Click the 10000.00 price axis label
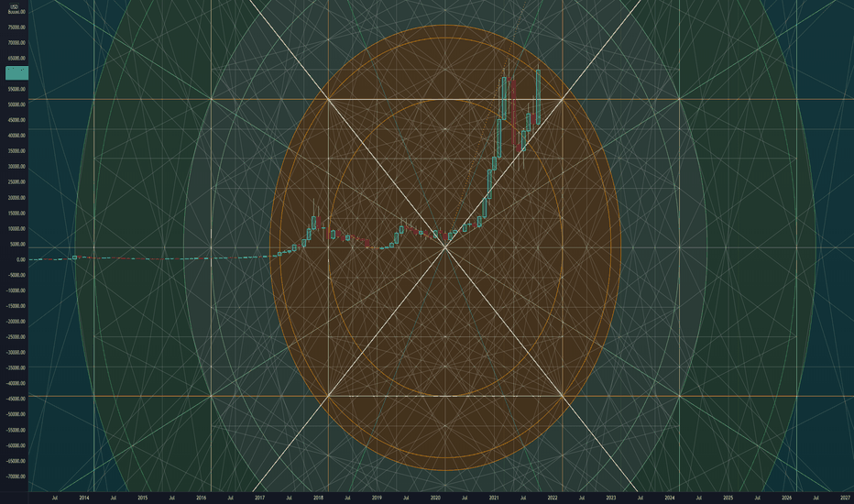 tap(16, 229)
